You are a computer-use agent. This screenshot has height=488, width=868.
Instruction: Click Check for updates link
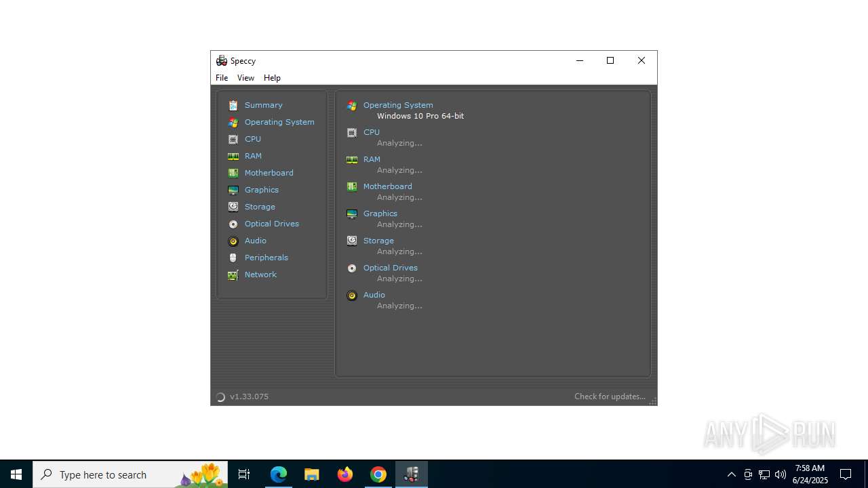(x=610, y=396)
